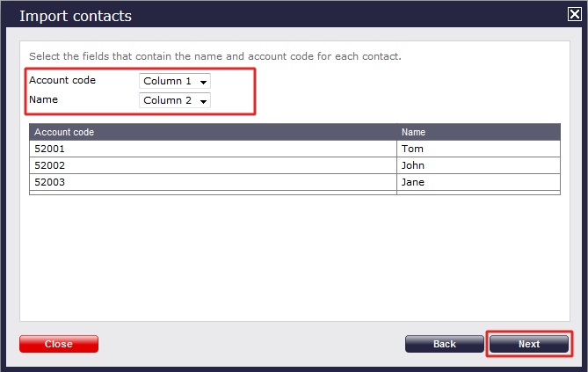This screenshot has width=588, height=372.
Task: Click the field selection instruction text
Action: pyautogui.click(x=215, y=56)
